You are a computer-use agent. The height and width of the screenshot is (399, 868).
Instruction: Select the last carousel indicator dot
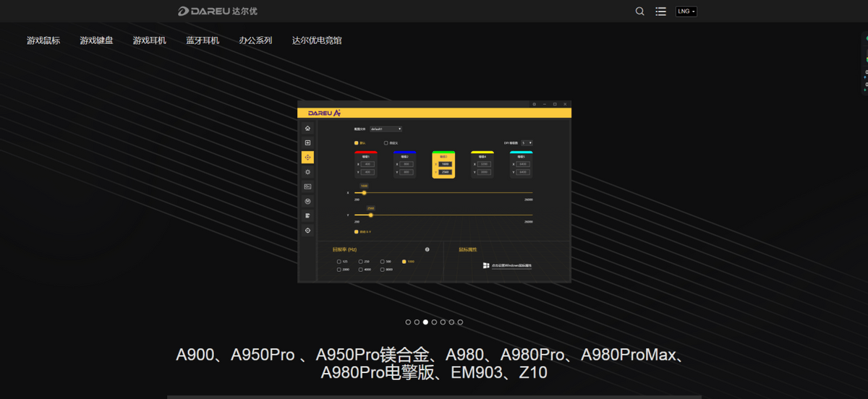coord(460,322)
